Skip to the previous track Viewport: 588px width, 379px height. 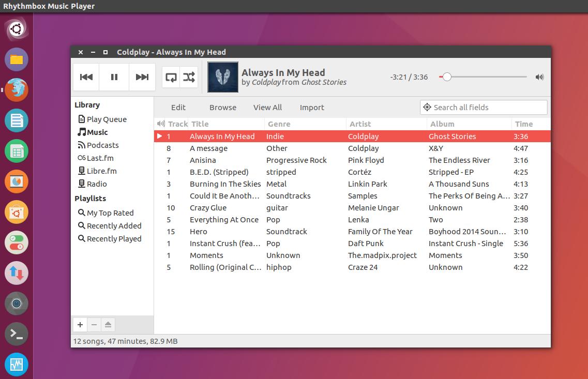(x=86, y=77)
